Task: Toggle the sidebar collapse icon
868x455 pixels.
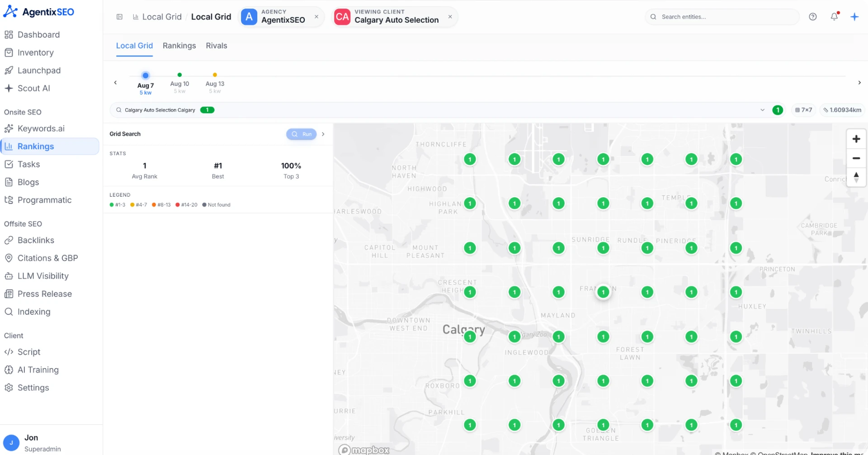Action: click(119, 17)
